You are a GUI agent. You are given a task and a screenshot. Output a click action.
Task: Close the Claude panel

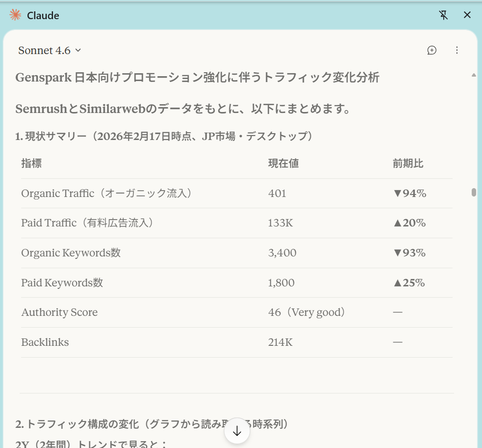tap(467, 15)
